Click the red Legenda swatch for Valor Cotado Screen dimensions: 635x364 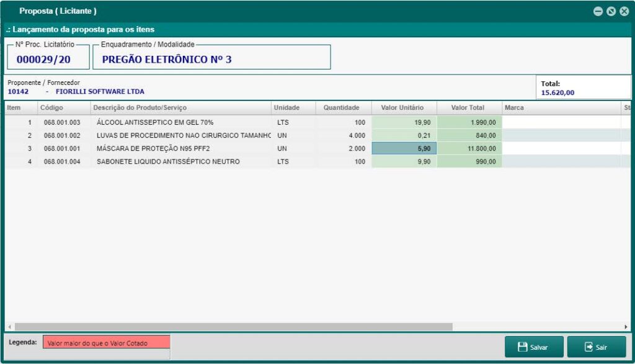click(105, 343)
